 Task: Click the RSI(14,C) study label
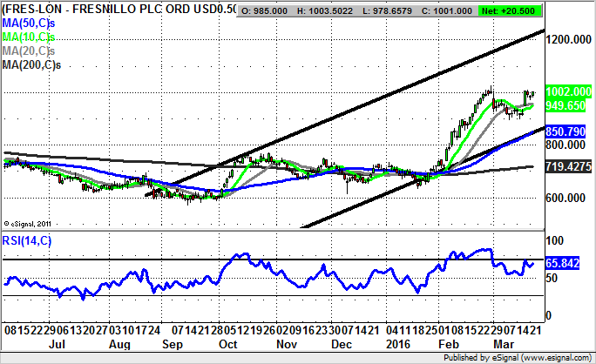(28, 240)
